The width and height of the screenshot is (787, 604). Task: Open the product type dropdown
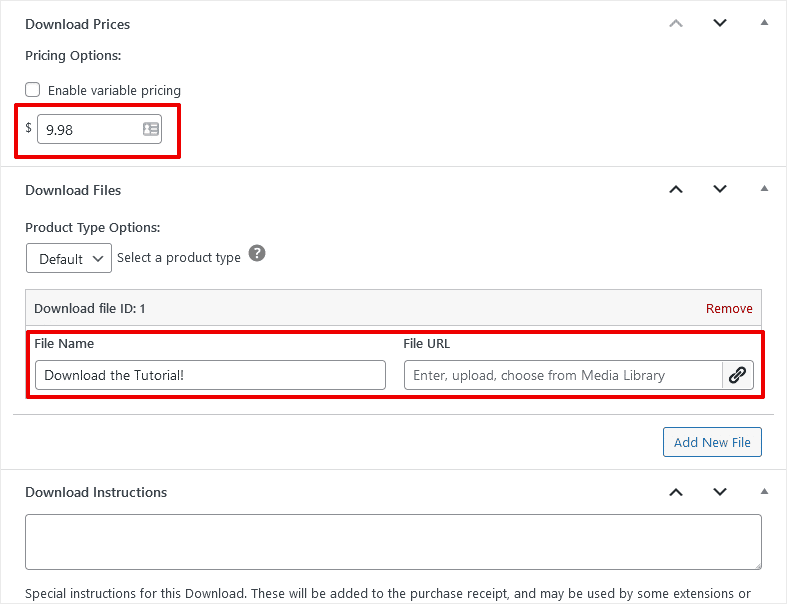[69, 258]
